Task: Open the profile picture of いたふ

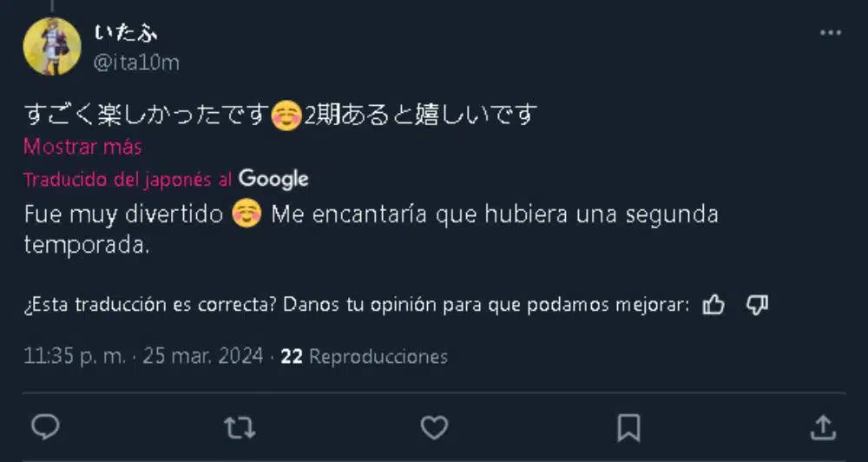Action: pos(52,46)
